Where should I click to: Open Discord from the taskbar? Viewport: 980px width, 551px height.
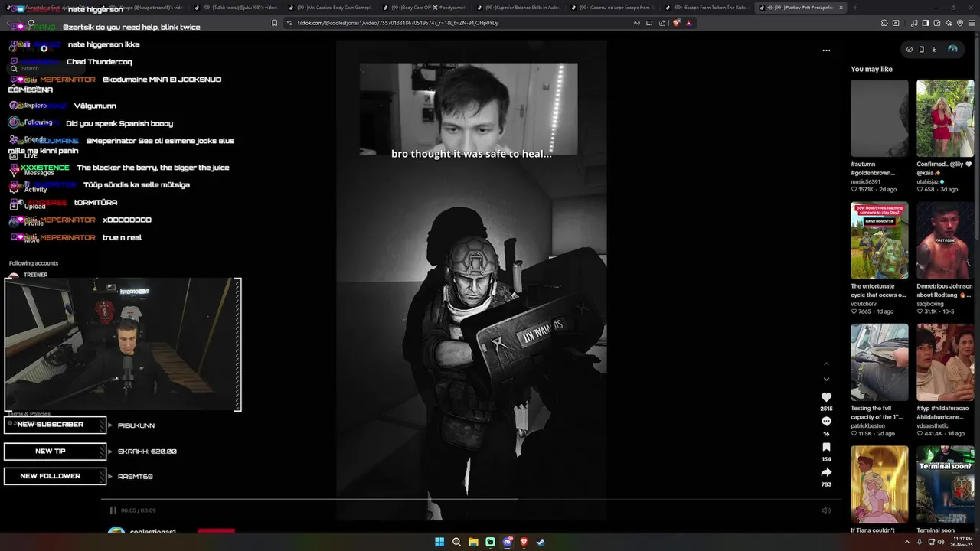(x=507, y=542)
